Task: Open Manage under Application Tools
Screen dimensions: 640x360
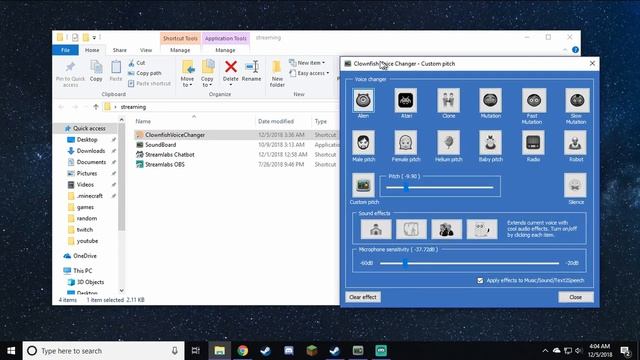Action: (x=225, y=50)
